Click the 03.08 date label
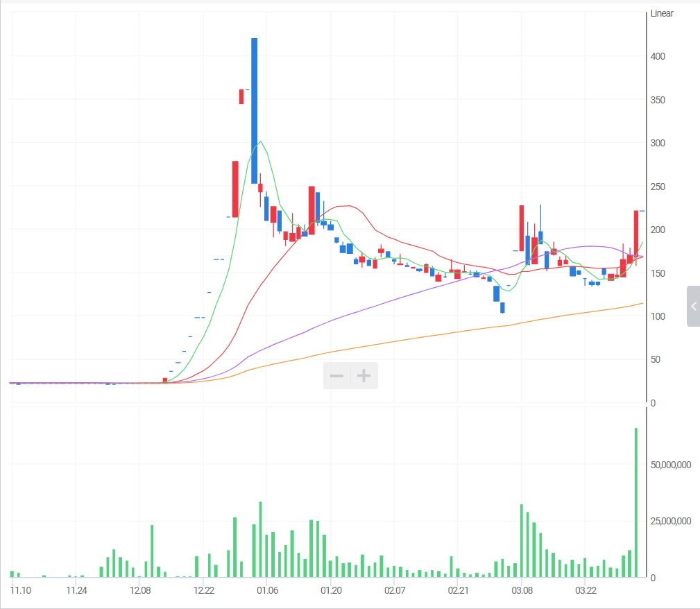The width and height of the screenshot is (700, 609). [x=522, y=590]
